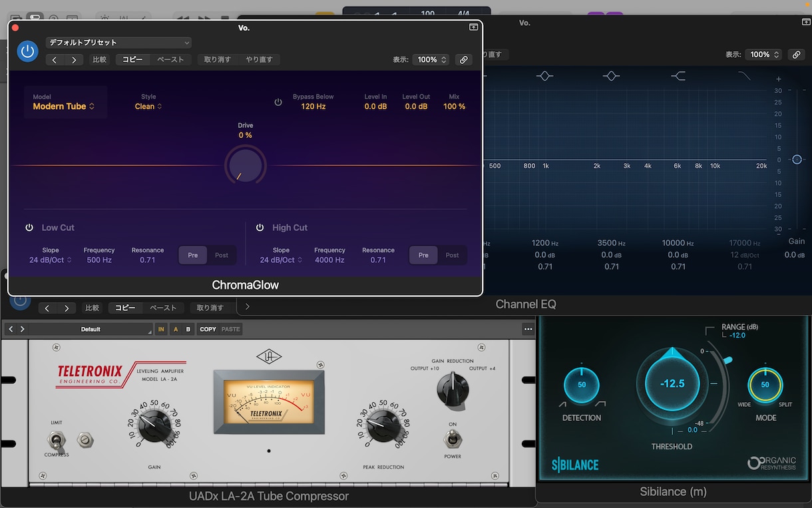Click コピー in ChromaGlow toolbar

tap(132, 60)
